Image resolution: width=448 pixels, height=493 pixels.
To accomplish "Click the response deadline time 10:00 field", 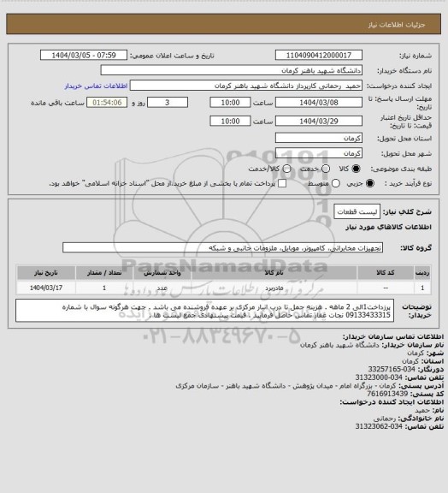I will tap(230, 103).
